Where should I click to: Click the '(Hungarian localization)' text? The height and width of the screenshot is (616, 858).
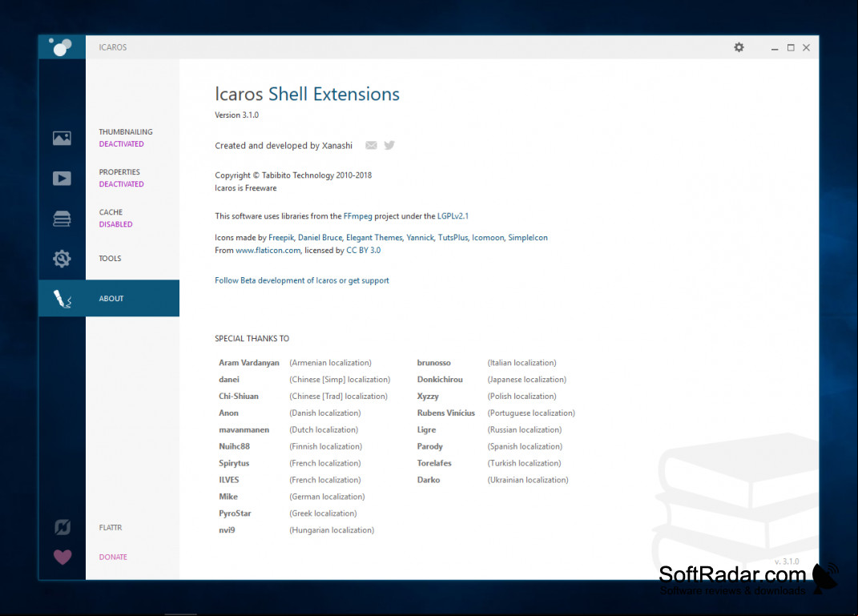pyautogui.click(x=332, y=530)
